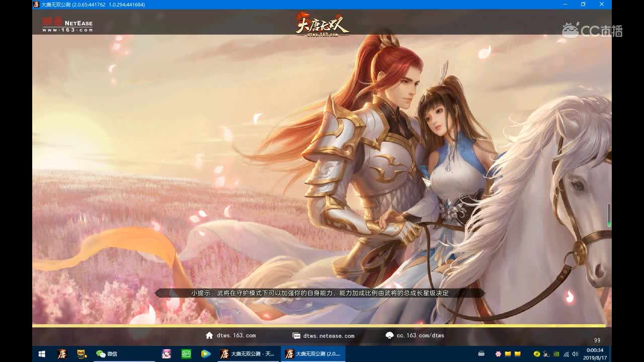The width and height of the screenshot is (644, 362).
Task: Open the NVIDIA tray icon
Action: [x=556, y=354]
